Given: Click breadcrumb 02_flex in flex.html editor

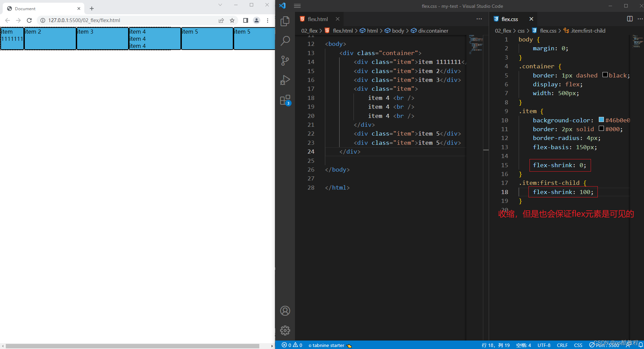Looking at the screenshot, I should (x=309, y=31).
